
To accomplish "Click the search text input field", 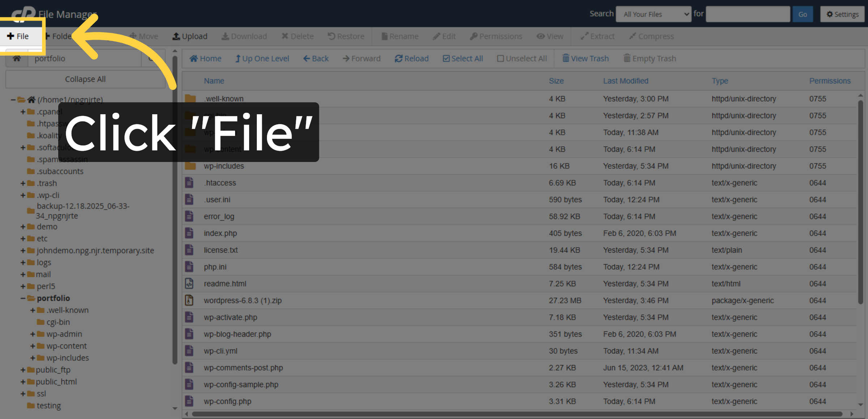I will 748,14.
